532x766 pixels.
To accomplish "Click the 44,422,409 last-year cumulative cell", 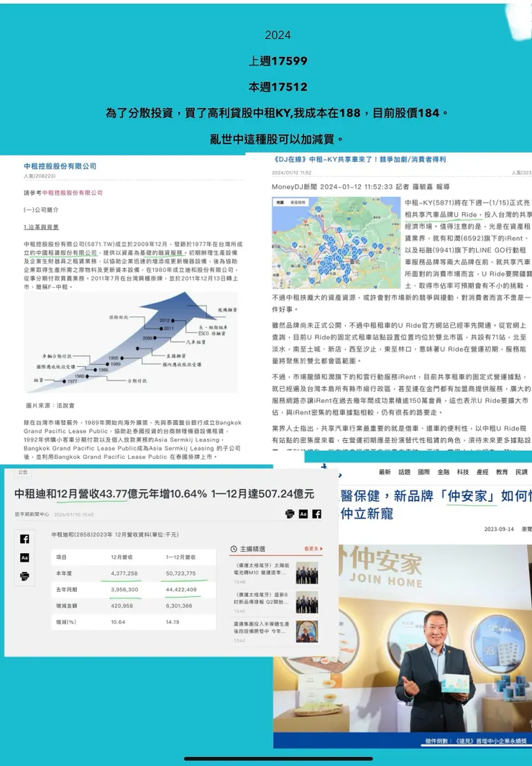I will [x=181, y=590].
